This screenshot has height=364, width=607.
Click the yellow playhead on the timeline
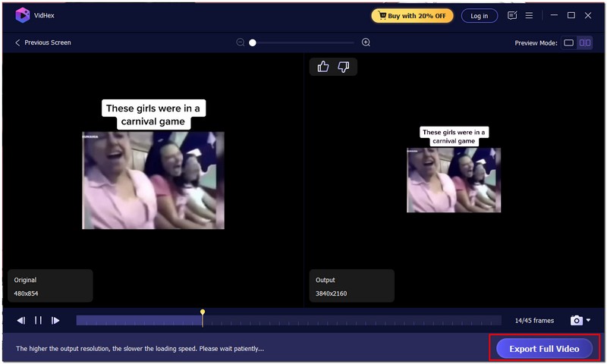tap(203, 313)
